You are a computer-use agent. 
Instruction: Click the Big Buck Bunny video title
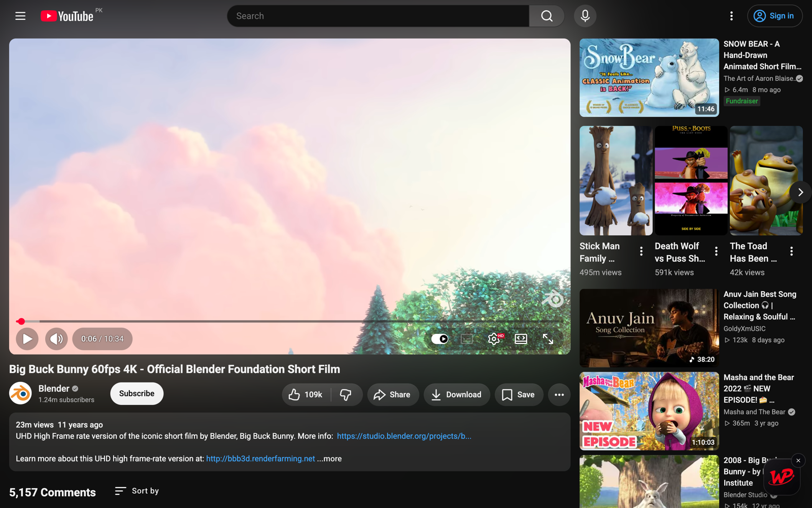[175, 369]
